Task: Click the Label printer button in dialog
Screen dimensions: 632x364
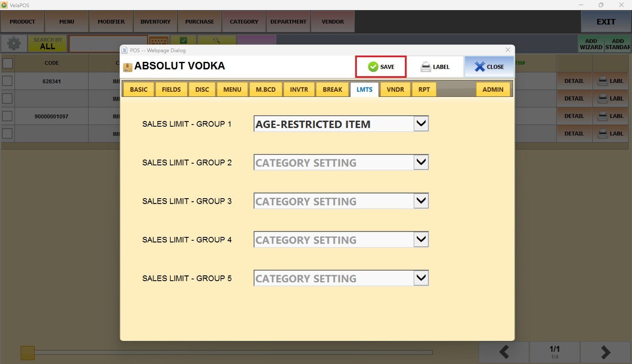Action: tap(435, 66)
